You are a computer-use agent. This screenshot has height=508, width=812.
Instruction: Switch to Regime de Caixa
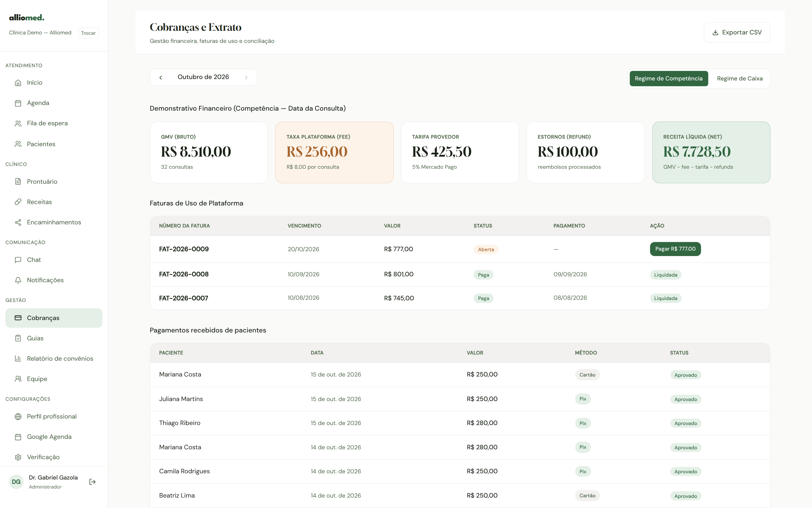[740, 79]
